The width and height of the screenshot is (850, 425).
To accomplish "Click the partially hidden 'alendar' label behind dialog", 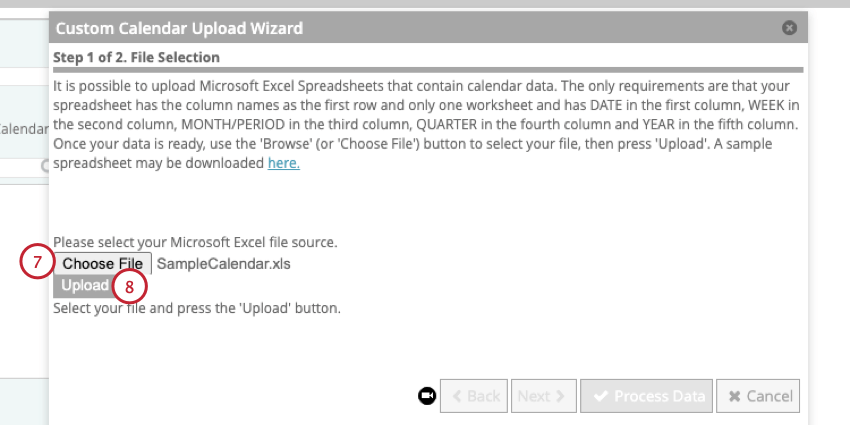I will coord(24,130).
